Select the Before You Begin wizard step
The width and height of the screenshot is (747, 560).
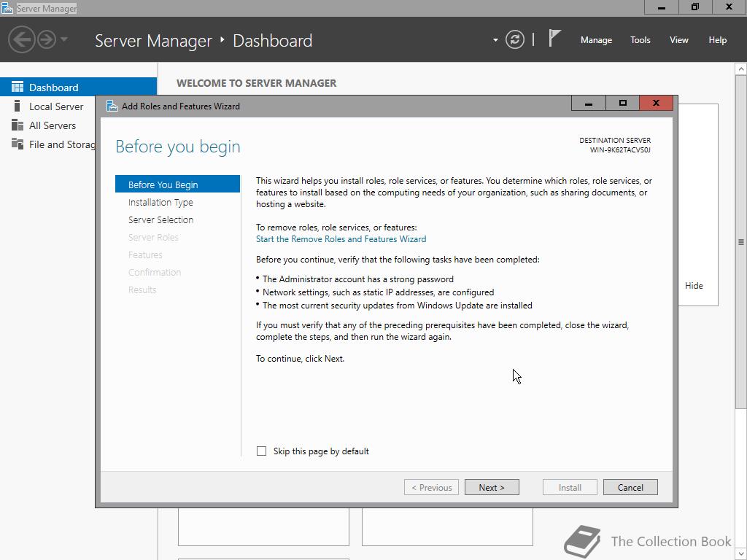tap(177, 184)
